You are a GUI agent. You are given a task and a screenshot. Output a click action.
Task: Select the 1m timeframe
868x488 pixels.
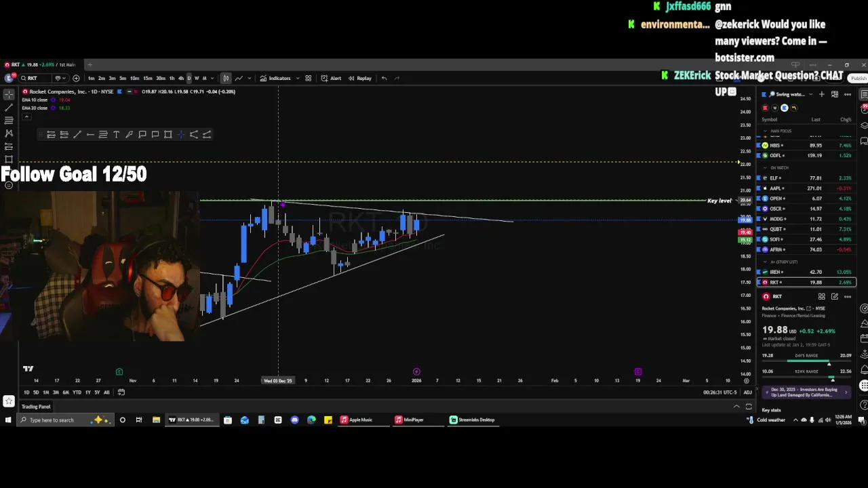(x=91, y=78)
